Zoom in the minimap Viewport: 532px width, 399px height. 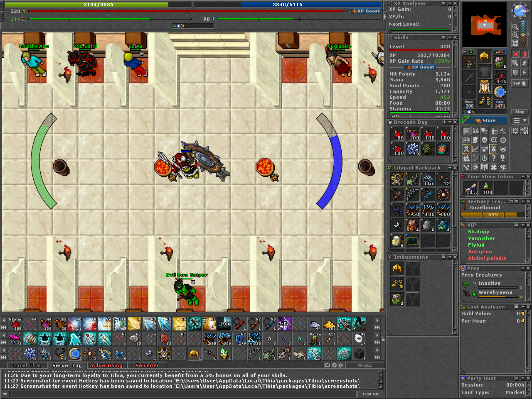click(x=515, y=35)
